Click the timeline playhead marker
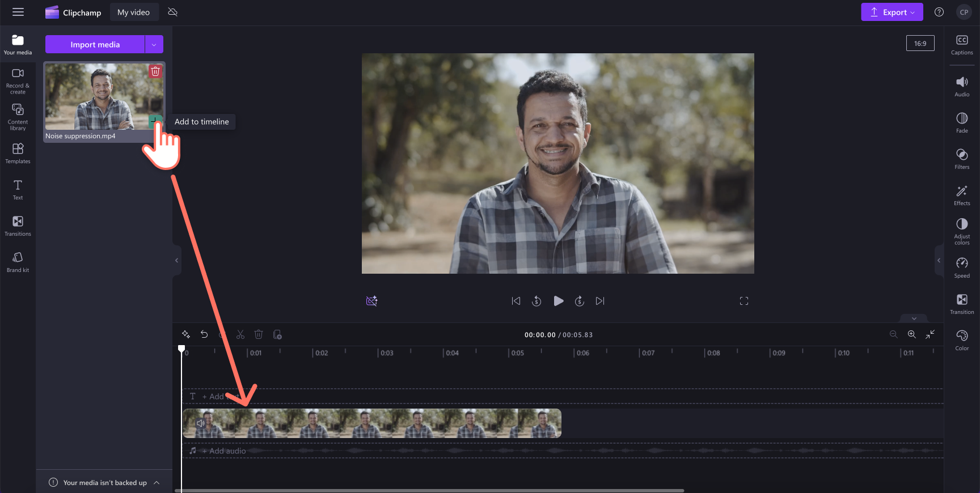Screen dimensions: 980x493 click(x=181, y=348)
